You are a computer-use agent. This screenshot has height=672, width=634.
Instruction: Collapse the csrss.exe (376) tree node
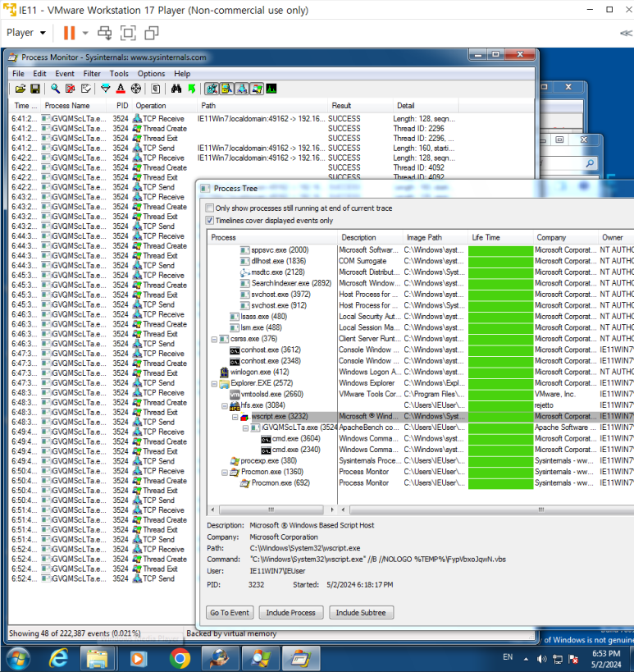[x=214, y=339]
